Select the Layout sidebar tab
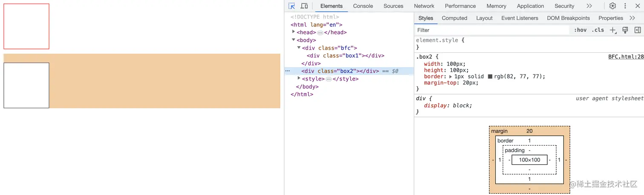This screenshot has width=644, height=195. [484, 18]
